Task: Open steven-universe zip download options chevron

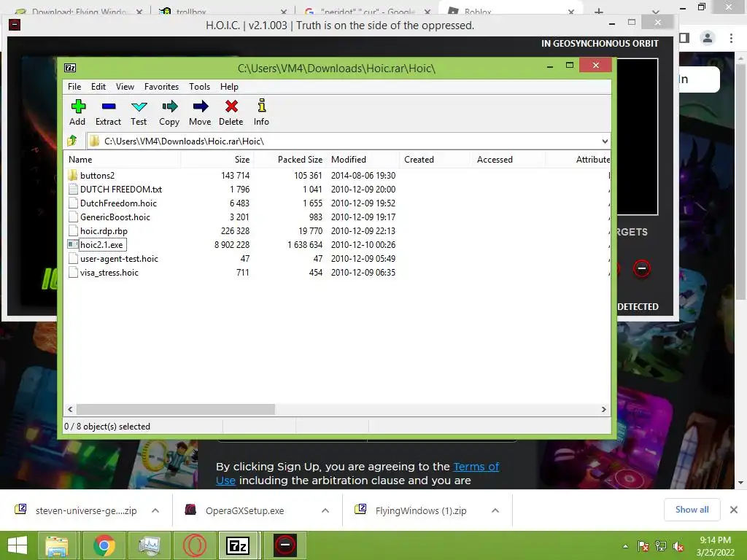Action: pos(155,510)
